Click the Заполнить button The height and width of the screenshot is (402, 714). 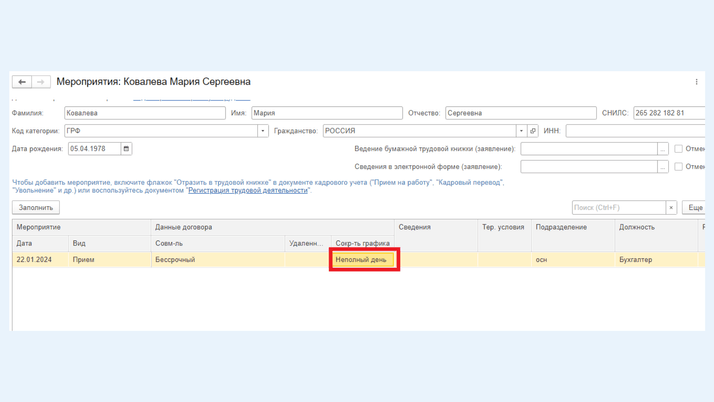[36, 208]
